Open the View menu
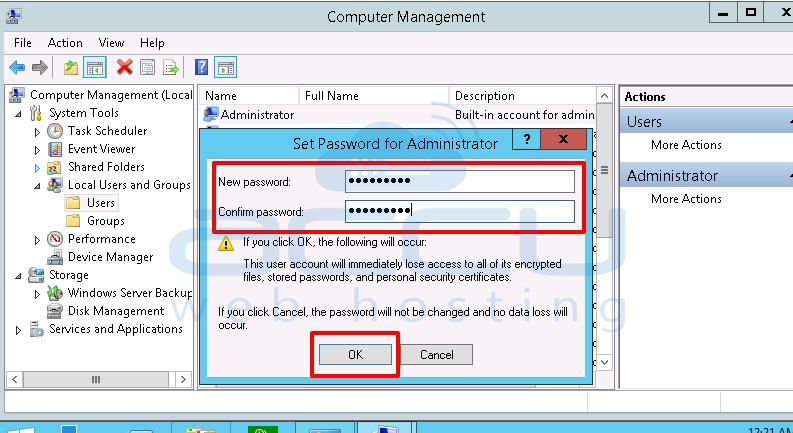 pos(111,43)
